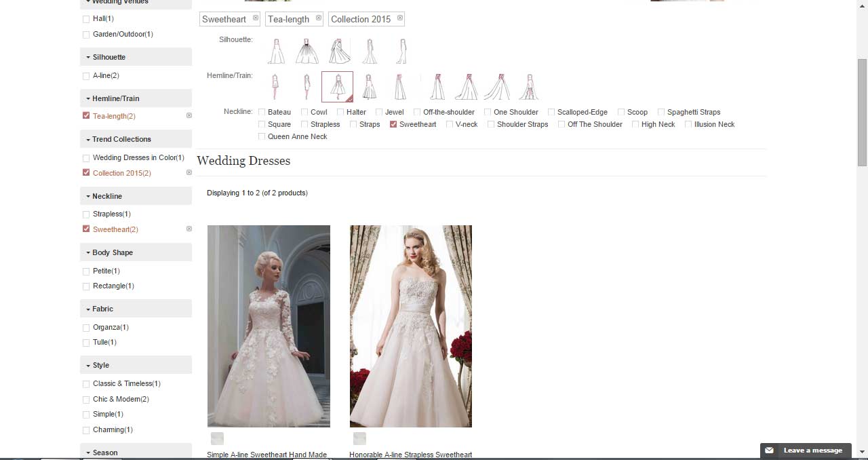Screen dimensions: 868x460
Task: Select the slim sheath silhouette icon
Action: pyautogui.click(x=401, y=52)
